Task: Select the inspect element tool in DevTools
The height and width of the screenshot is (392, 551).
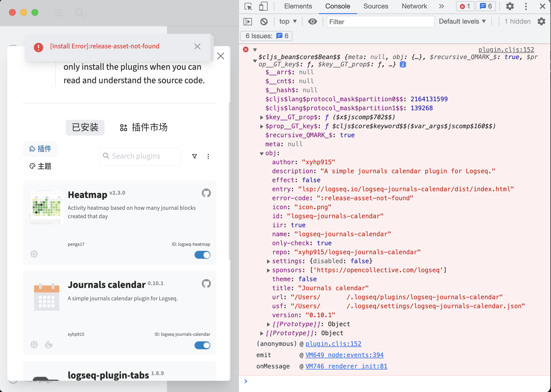Action: click(x=248, y=6)
